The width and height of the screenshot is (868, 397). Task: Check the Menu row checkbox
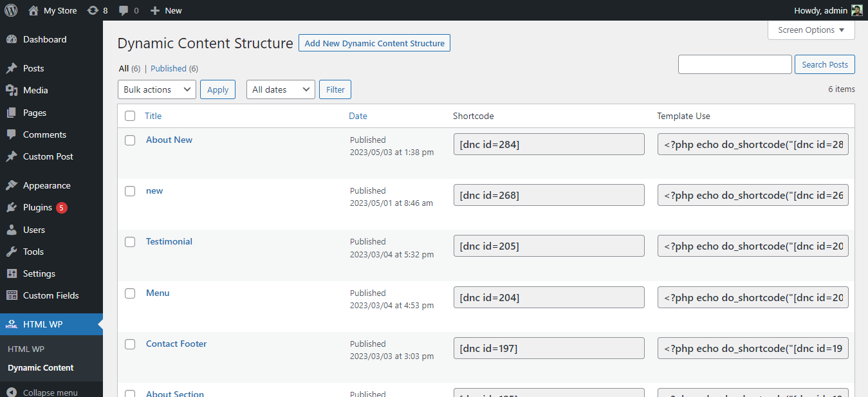[x=130, y=293]
